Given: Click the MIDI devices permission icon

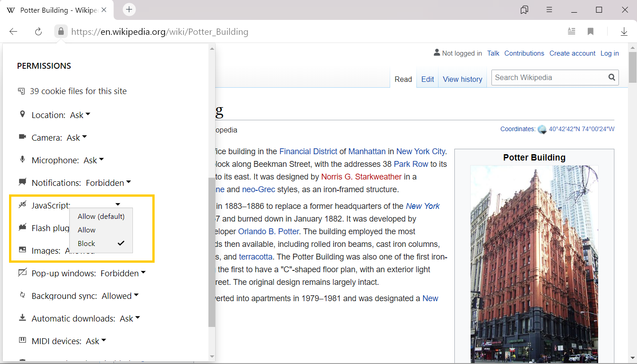Looking at the screenshot, I should tap(22, 340).
